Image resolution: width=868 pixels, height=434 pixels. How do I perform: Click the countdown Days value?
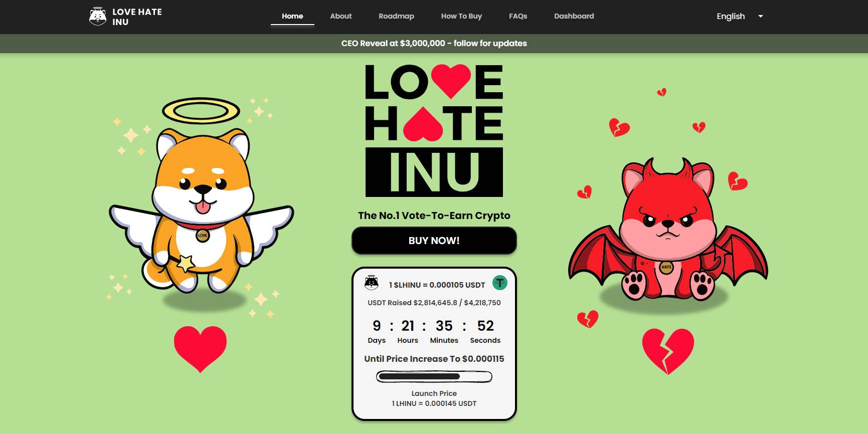[x=377, y=326]
